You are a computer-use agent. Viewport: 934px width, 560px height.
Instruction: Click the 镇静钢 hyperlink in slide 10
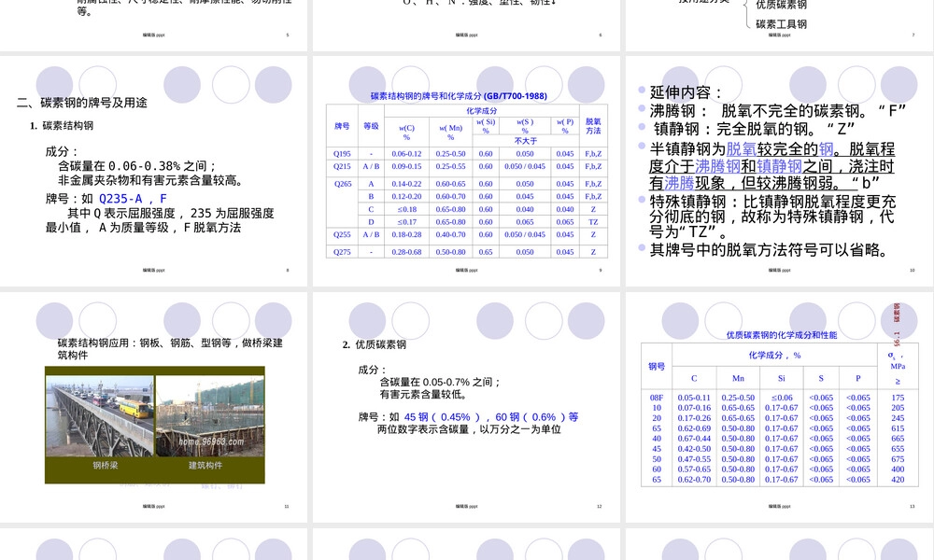click(x=779, y=166)
